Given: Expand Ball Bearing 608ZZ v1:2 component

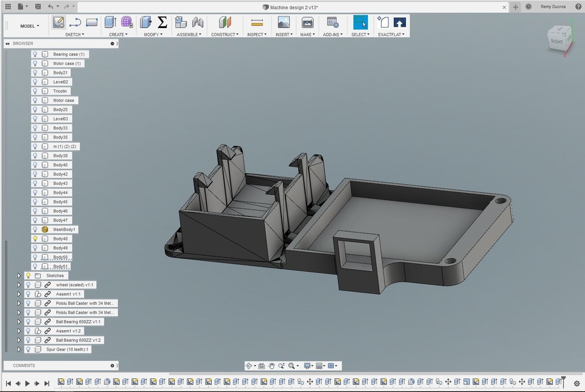Looking at the screenshot, I should point(19,340).
